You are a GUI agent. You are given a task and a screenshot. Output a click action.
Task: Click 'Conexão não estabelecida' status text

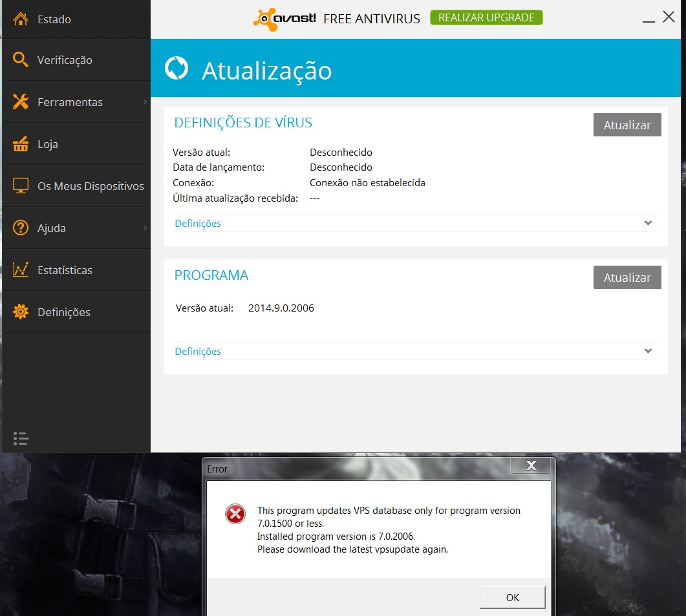click(x=367, y=182)
